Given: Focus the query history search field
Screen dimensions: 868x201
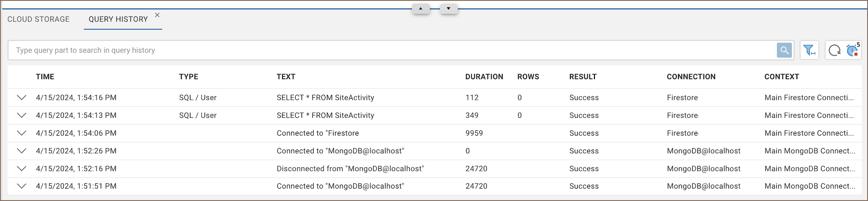Looking at the screenshot, I should pyautogui.click(x=388, y=50).
